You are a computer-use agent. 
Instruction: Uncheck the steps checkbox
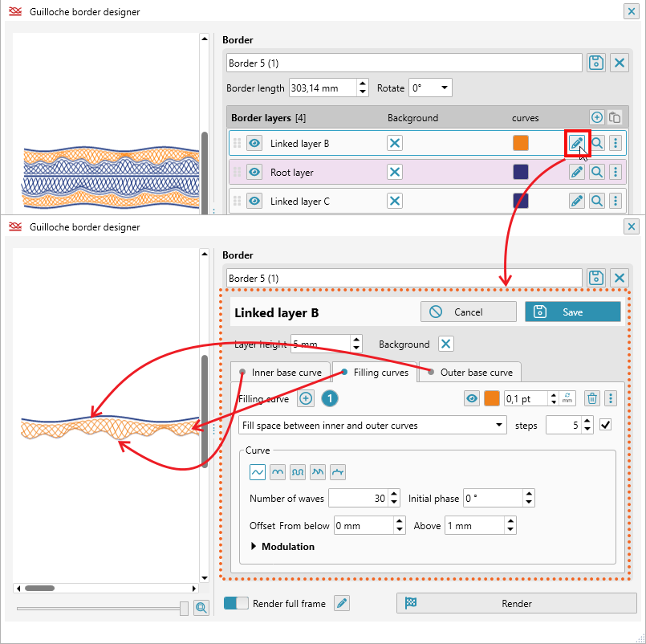point(605,425)
